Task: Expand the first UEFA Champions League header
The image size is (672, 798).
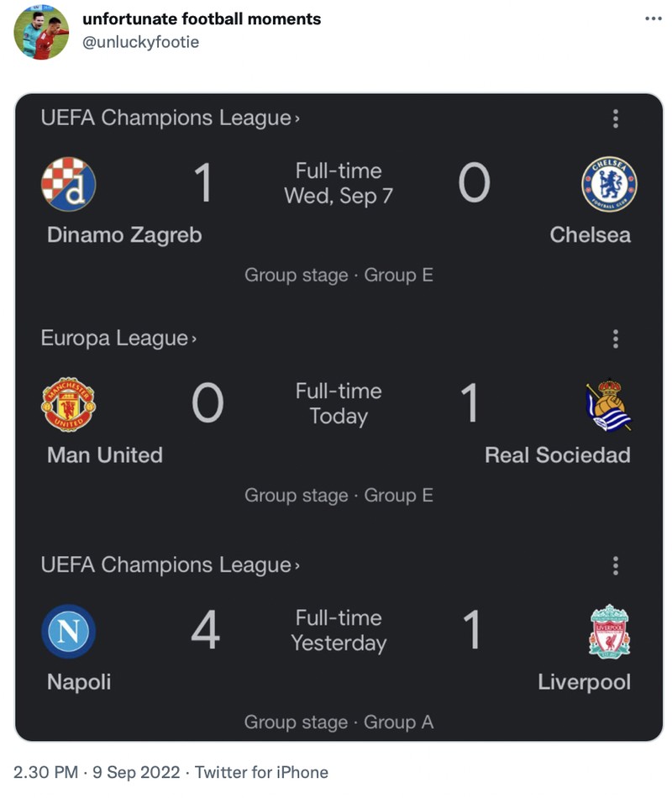Action: tap(170, 118)
